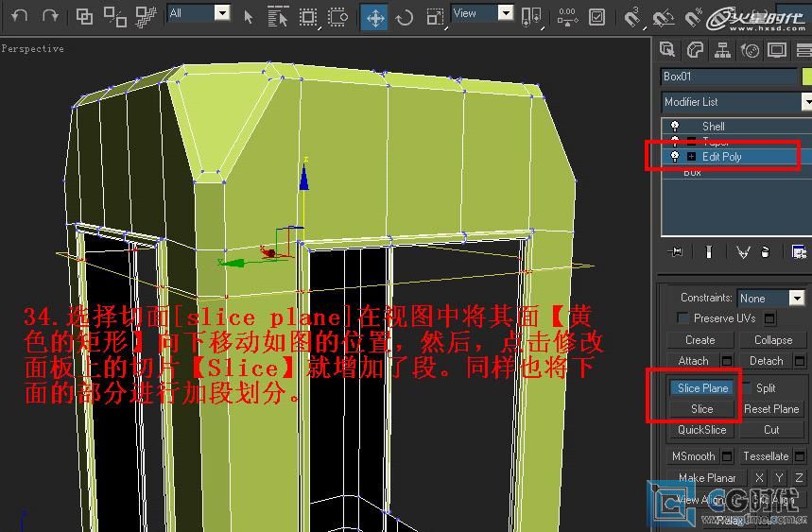Open the Display command panel tab

[x=777, y=50]
